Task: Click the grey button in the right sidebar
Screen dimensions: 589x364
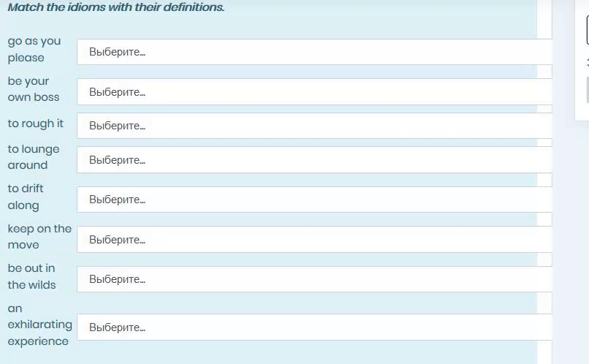Action: click(x=588, y=90)
